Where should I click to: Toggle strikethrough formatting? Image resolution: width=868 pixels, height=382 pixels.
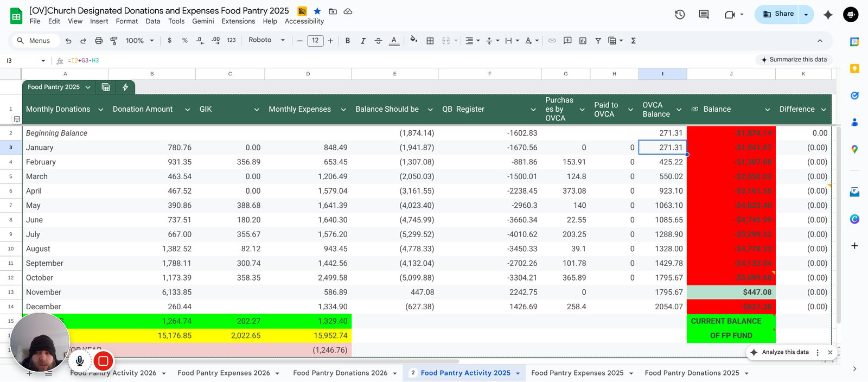(x=378, y=41)
